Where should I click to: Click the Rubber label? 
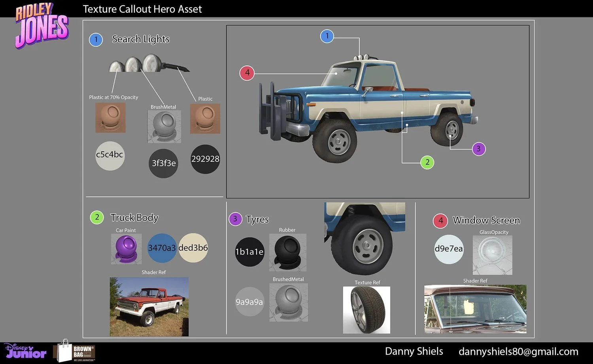pos(287,230)
